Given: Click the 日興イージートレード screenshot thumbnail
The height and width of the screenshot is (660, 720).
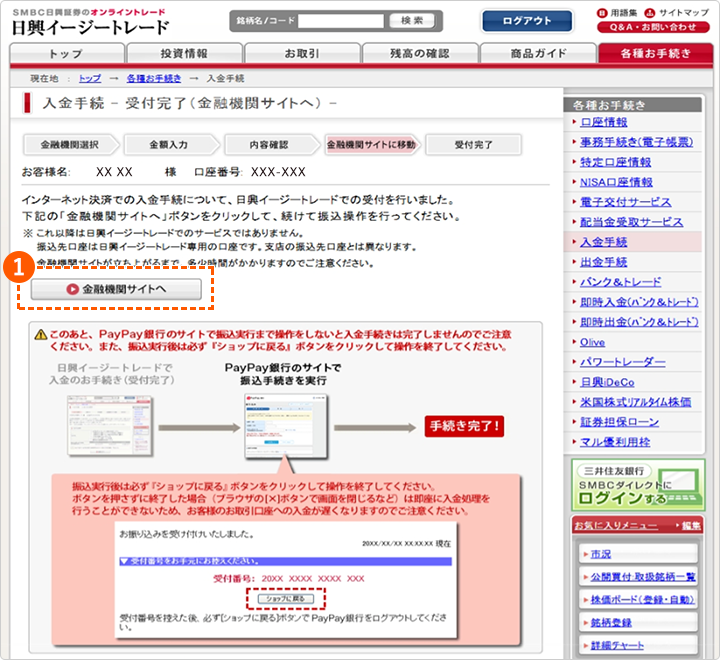Looking at the screenshot, I should click(x=110, y=426).
